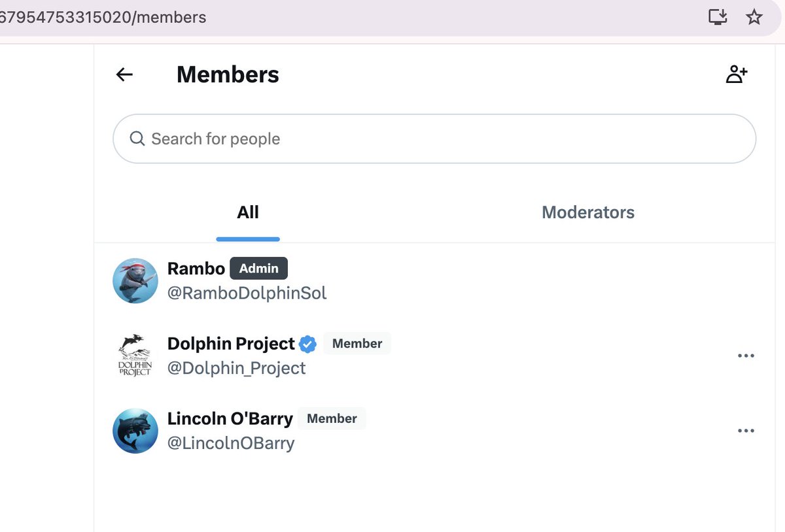This screenshot has width=785, height=532.
Task: Open more options for Dolphin Project
Action: pyautogui.click(x=746, y=356)
